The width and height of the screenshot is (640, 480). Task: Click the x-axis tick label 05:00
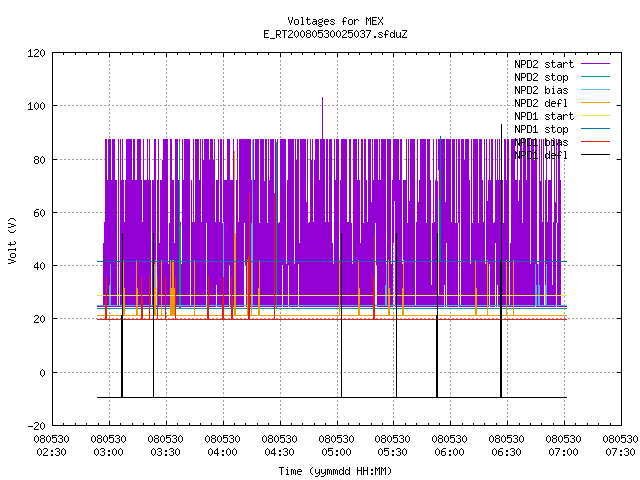(336, 453)
